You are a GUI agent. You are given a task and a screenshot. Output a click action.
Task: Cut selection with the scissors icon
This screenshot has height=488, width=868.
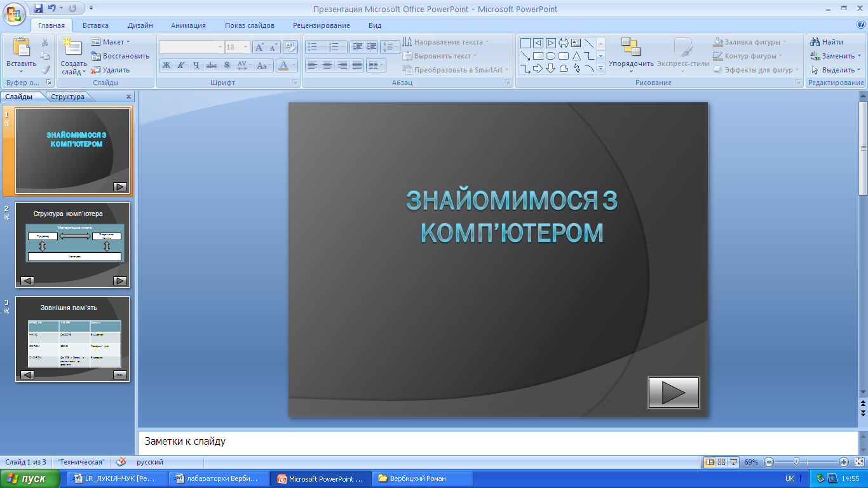[45, 42]
